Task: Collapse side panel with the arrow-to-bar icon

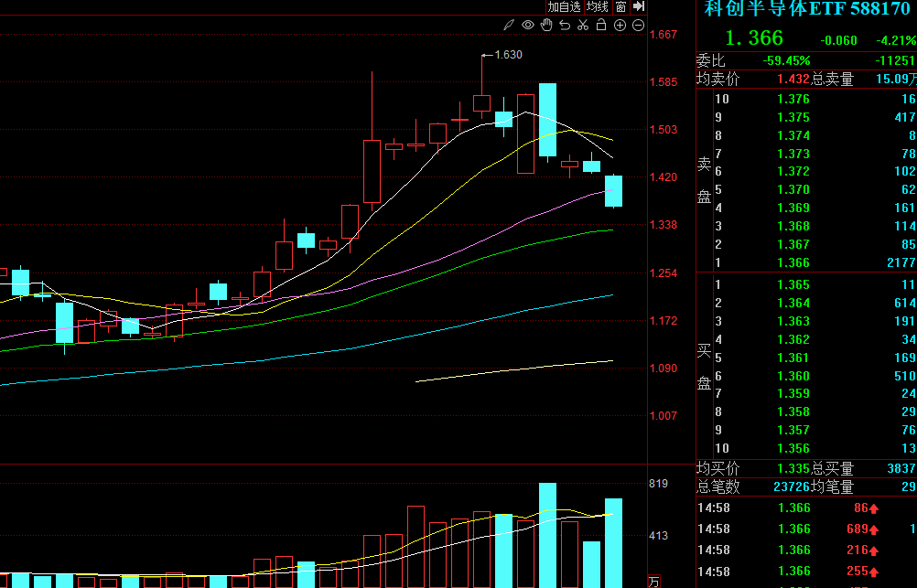Action: (639, 7)
